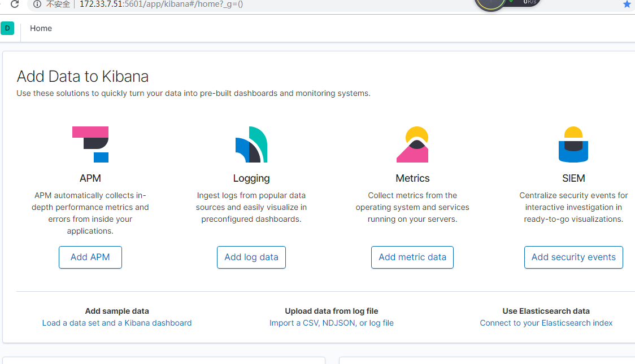Click the 'Add Data to Kibana' heading
635x364 pixels.
pyautogui.click(x=82, y=76)
